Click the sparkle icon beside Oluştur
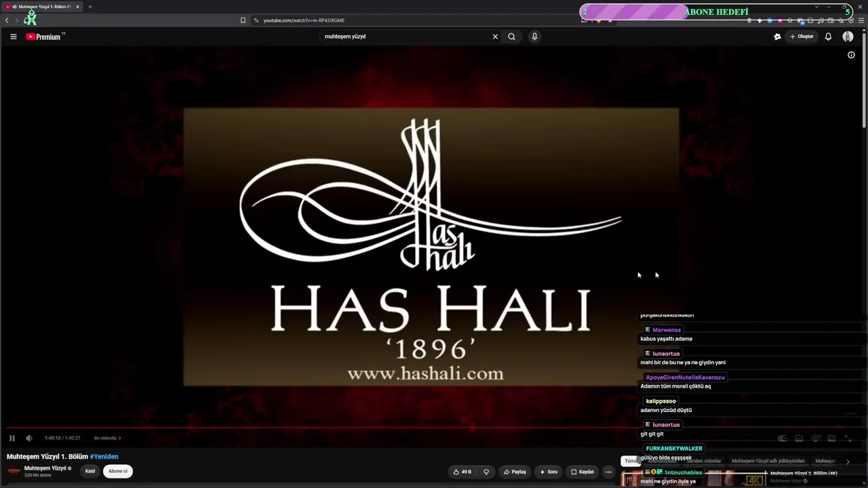Viewport: 868px width, 488px height. tap(777, 37)
